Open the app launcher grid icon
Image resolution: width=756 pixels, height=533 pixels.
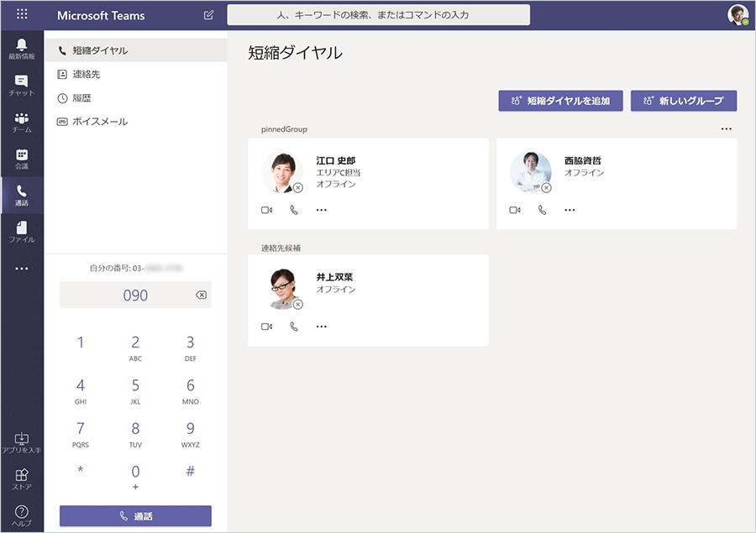(x=22, y=14)
